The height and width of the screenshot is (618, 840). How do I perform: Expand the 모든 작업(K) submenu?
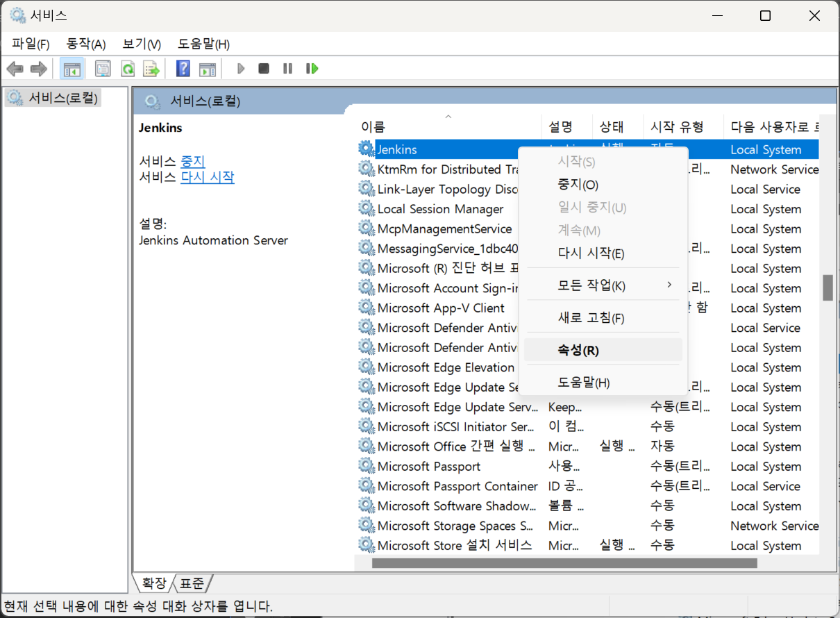[603, 285]
